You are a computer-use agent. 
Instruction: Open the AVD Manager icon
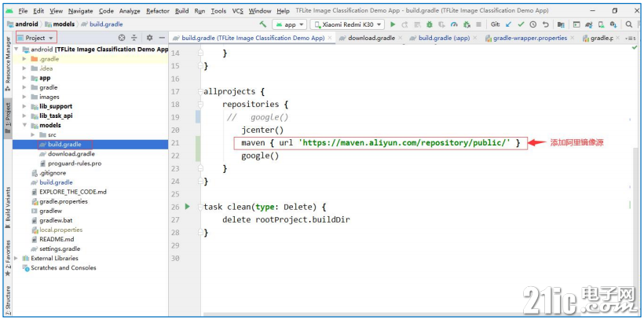tap(601, 24)
